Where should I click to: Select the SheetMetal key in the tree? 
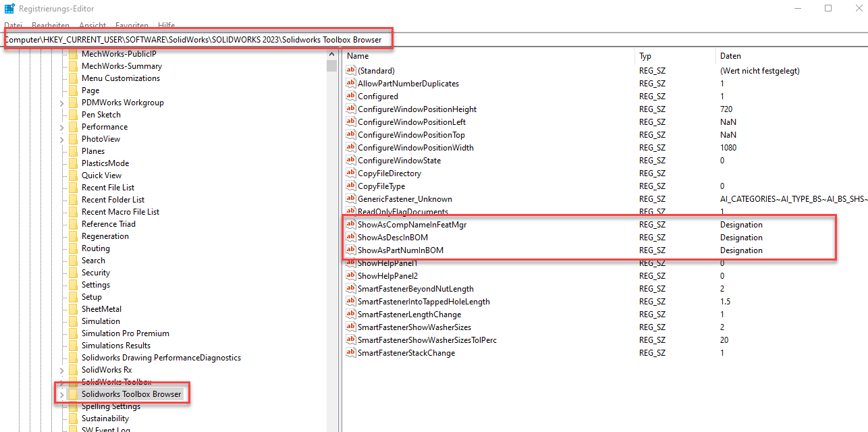101,309
